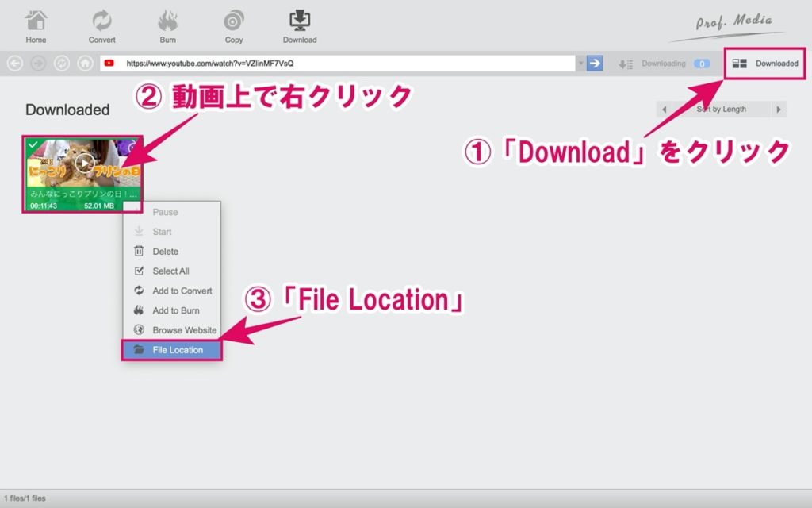
Task: Click the Pause entry in context menu
Action: tap(171, 212)
